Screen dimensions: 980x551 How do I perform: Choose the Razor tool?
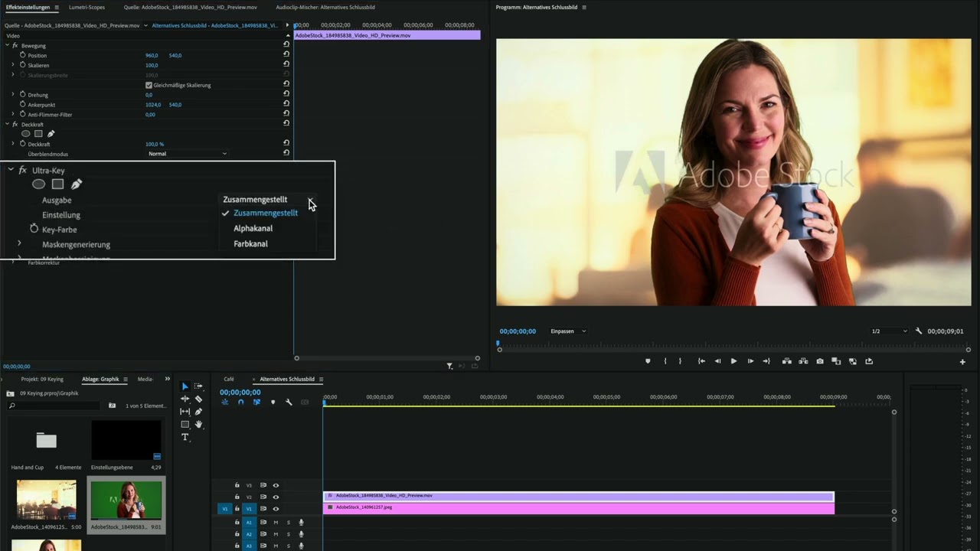[x=198, y=399]
